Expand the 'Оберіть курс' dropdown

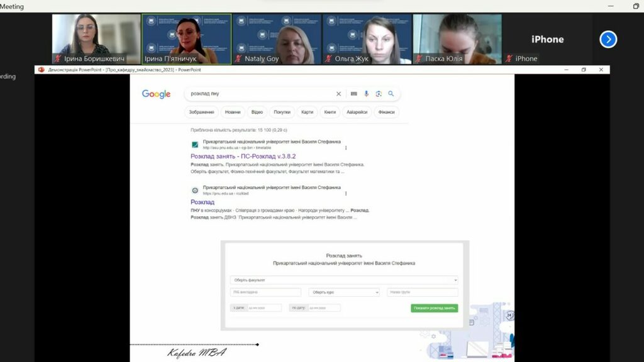click(x=344, y=292)
